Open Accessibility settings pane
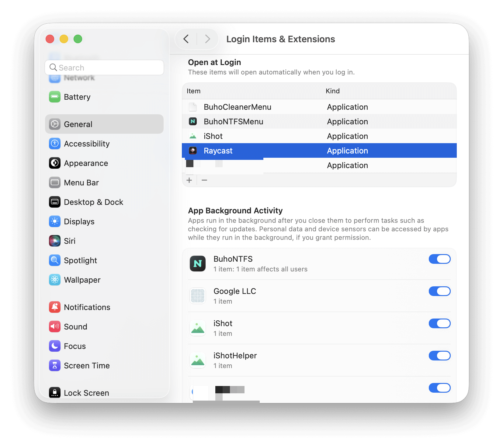The image size is (503, 448). (87, 144)
